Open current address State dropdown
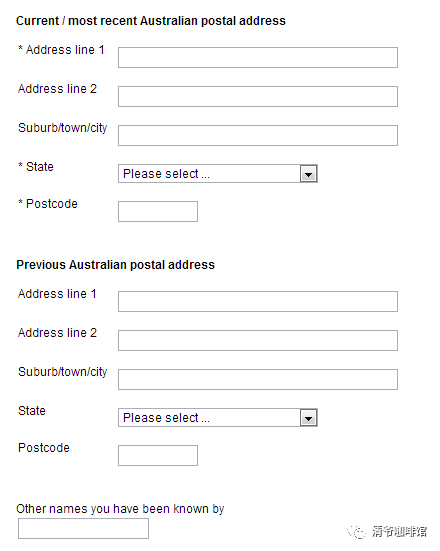 click(218, 174)
